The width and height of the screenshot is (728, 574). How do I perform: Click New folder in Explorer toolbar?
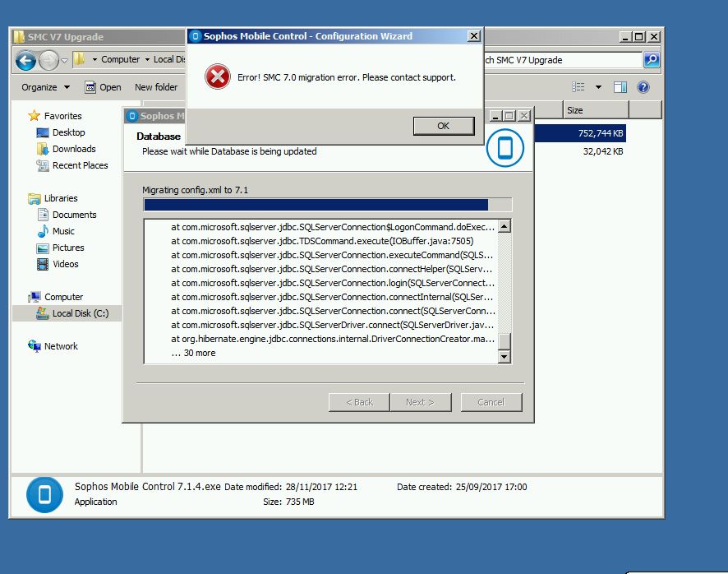pyautogui.click(x=156, y=87)
